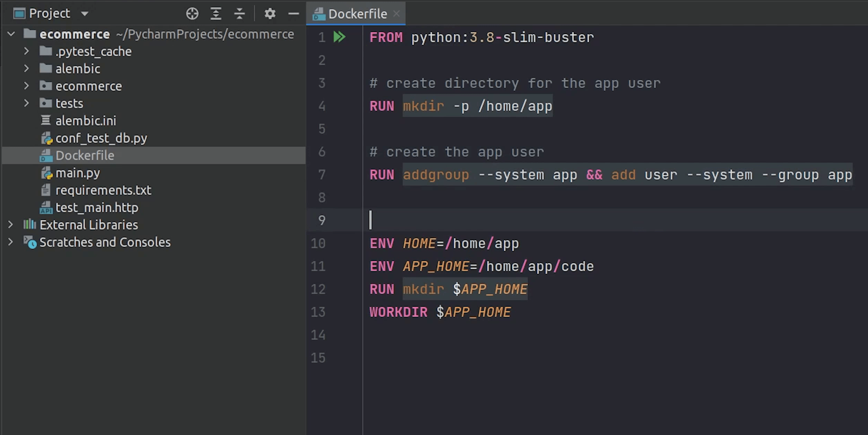Switch to the Dockerfile editor tab
868x435 pixels.
(357, 14)
